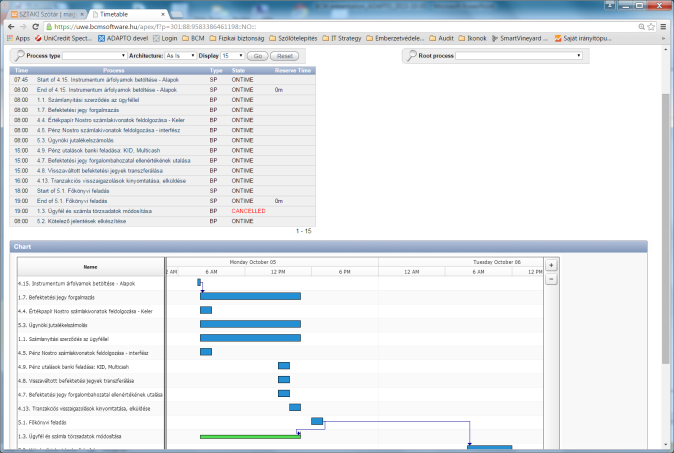Zoom in the Gantt chart with plus
This screenshot has width=674, height=453.
(551, 265)
